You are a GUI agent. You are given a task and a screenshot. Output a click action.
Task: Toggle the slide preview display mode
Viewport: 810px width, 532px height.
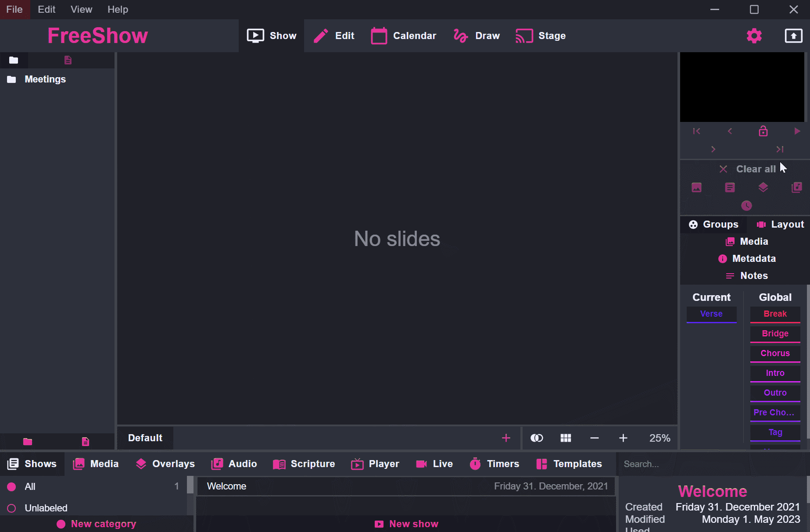(x=536, y=438)
